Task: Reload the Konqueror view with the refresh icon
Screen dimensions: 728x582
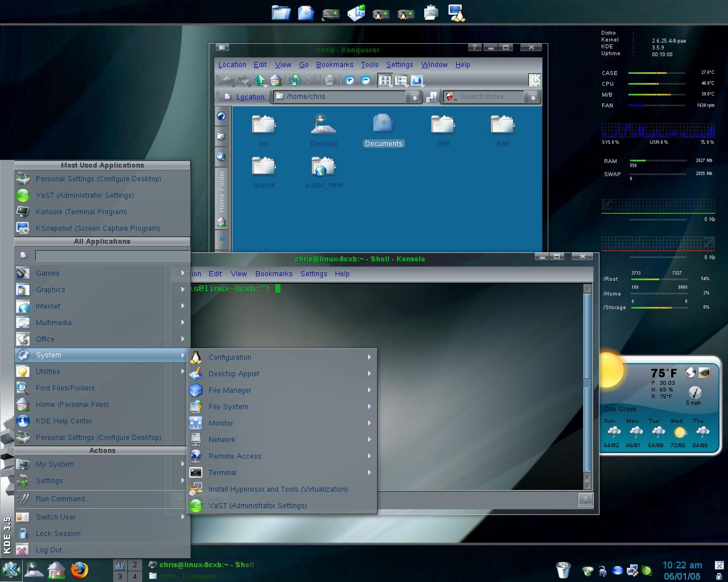Action: (295, 80)
